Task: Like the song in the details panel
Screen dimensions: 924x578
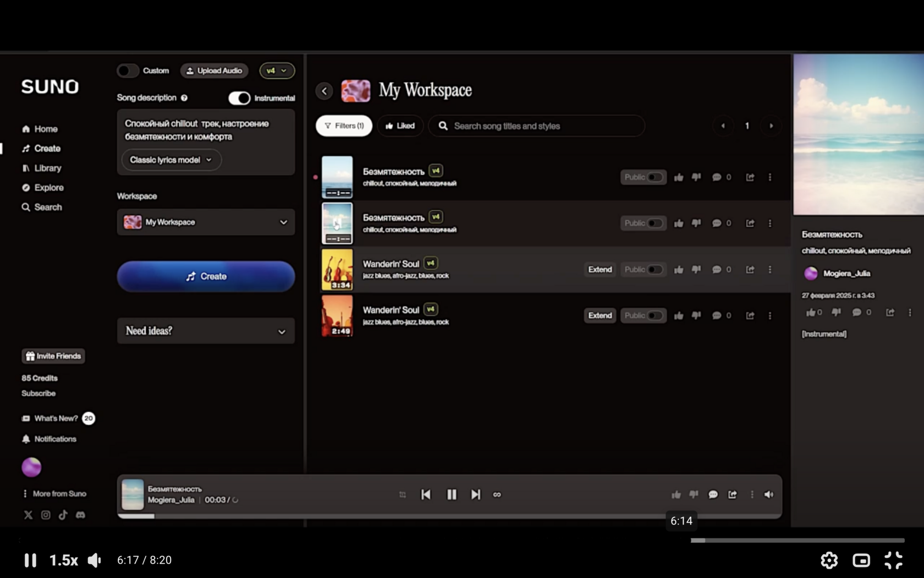Action: (x=810, y=313)
